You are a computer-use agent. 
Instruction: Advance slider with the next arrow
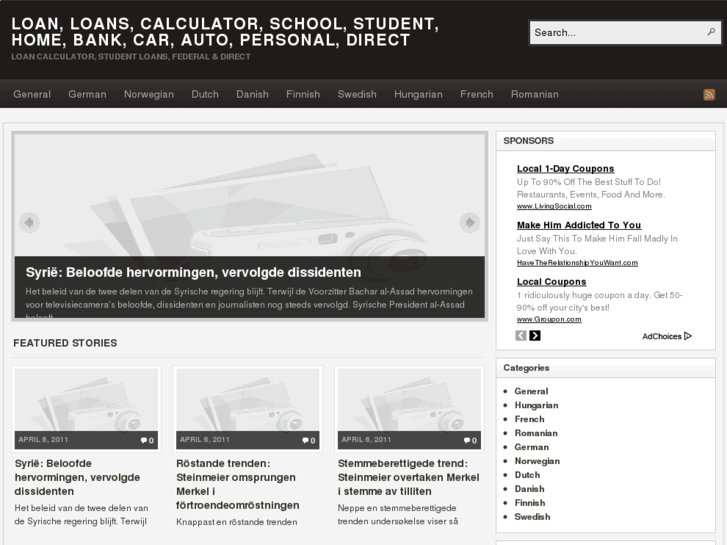click(x=470, y=223)
